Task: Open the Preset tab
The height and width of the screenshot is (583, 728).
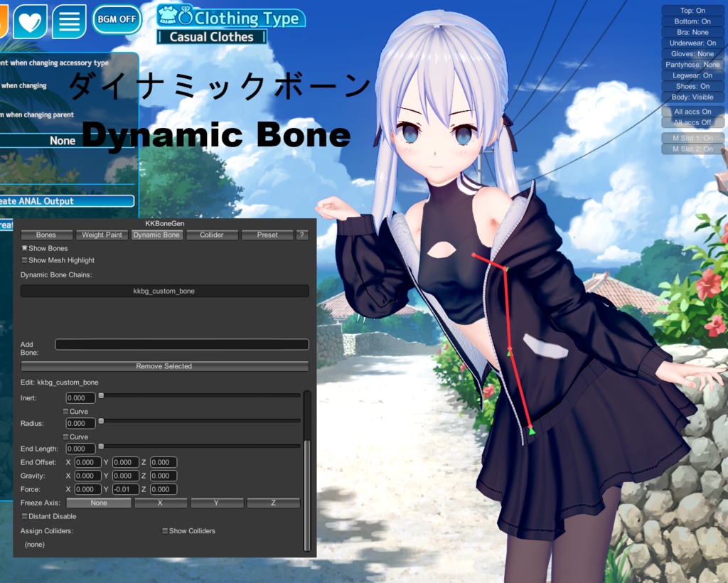Action: [267, 235]
